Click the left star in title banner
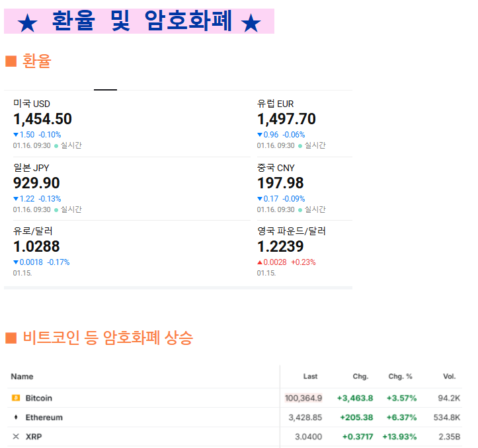Screen dimensions: 478x448 pyautogui.click(x=27, y=23)
